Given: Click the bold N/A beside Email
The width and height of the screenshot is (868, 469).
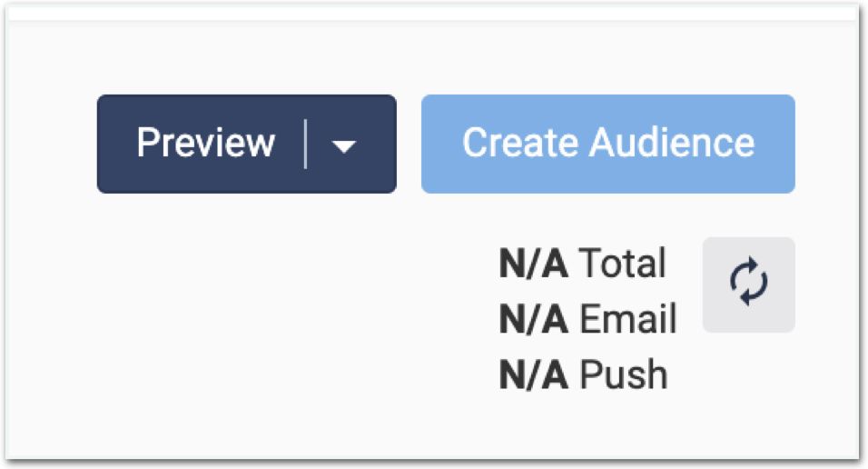Looking at the screenshot, I should click(534, 318).
